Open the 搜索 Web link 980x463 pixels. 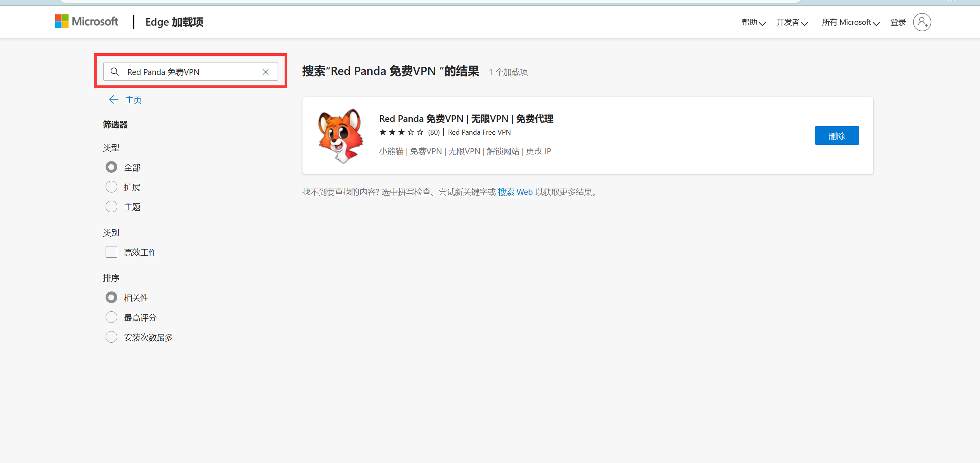coord(515,192)
